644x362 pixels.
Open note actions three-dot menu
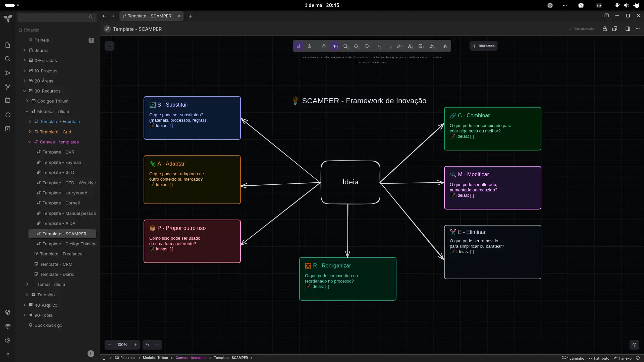638,29
